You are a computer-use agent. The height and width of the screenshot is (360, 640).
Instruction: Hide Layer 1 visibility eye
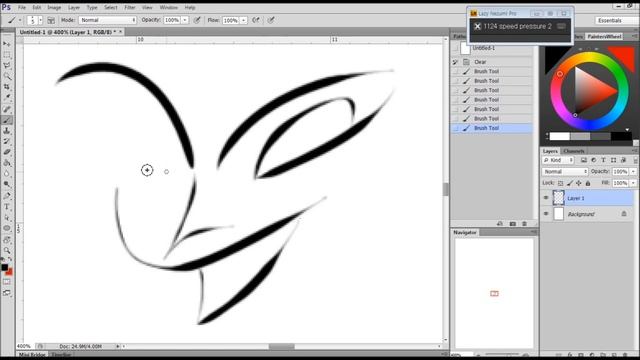[546, 198]
